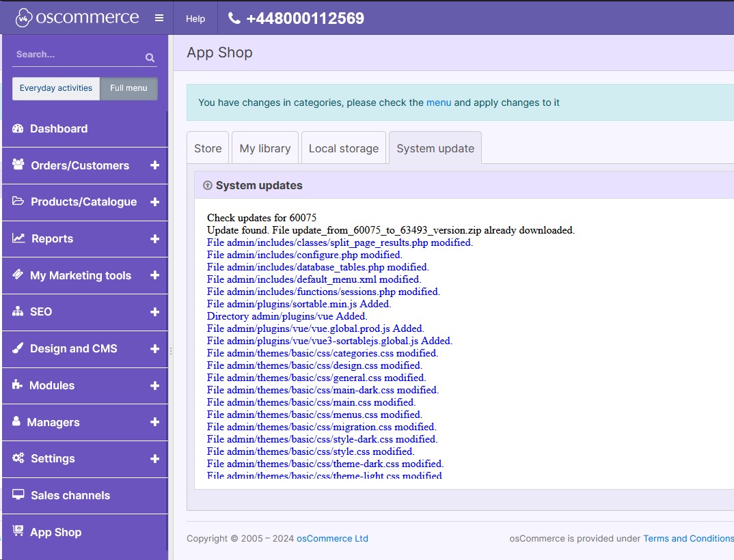This screenshot has width=734, height=560.
Task: Click the migration.css modified line
Action: [x=322, y=427]
